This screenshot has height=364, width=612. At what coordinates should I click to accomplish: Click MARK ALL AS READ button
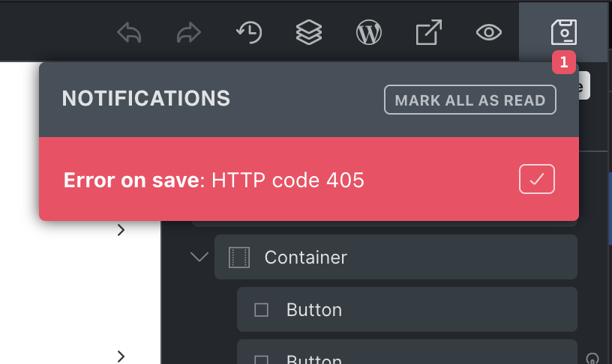pyautogui.click(x=470, y=100)
